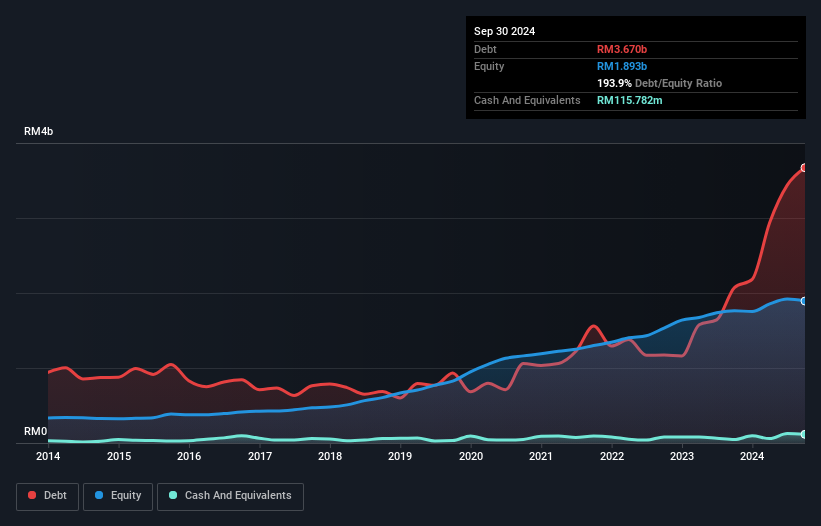Click the RM0 y-axis label
The width and height of the screenshot is (821, 526).
pyautogui.click(x=36, y=431)
